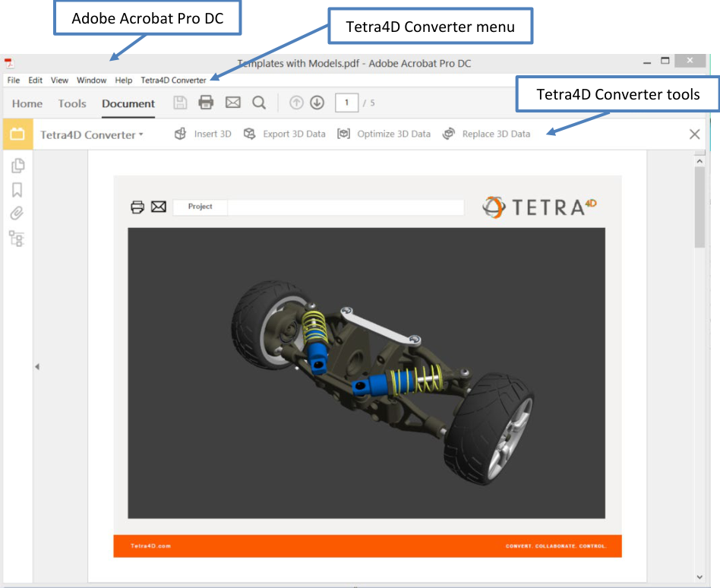The width and height of the screenshot is (720, 588).
Task: Click the Save file icon
Action: point(180,103)
